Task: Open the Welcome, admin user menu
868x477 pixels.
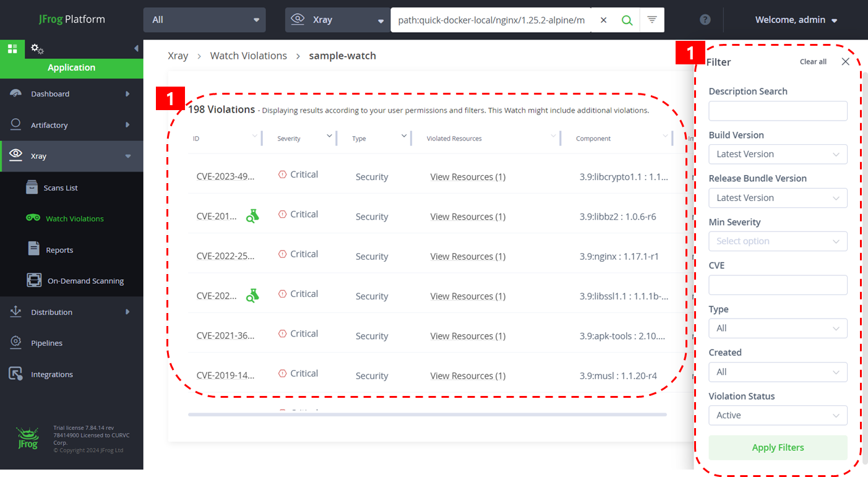Action: pos(796,20)
